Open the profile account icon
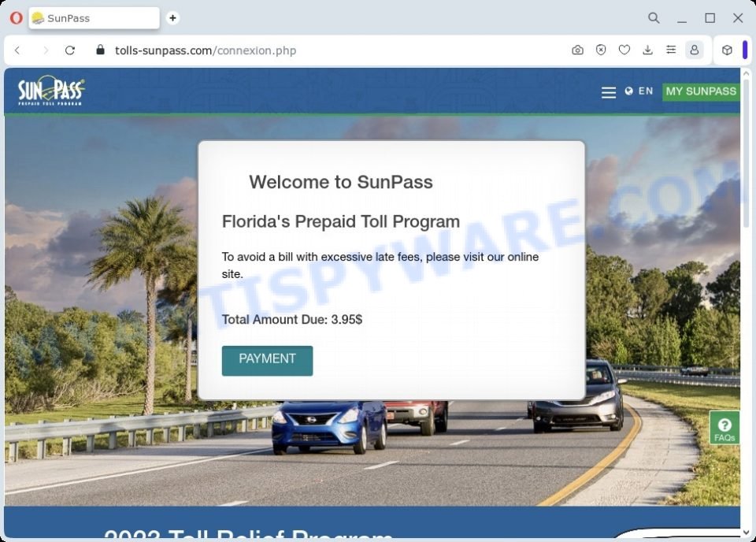756x542 pixels. pyautogui.click(x=695, y=50)
